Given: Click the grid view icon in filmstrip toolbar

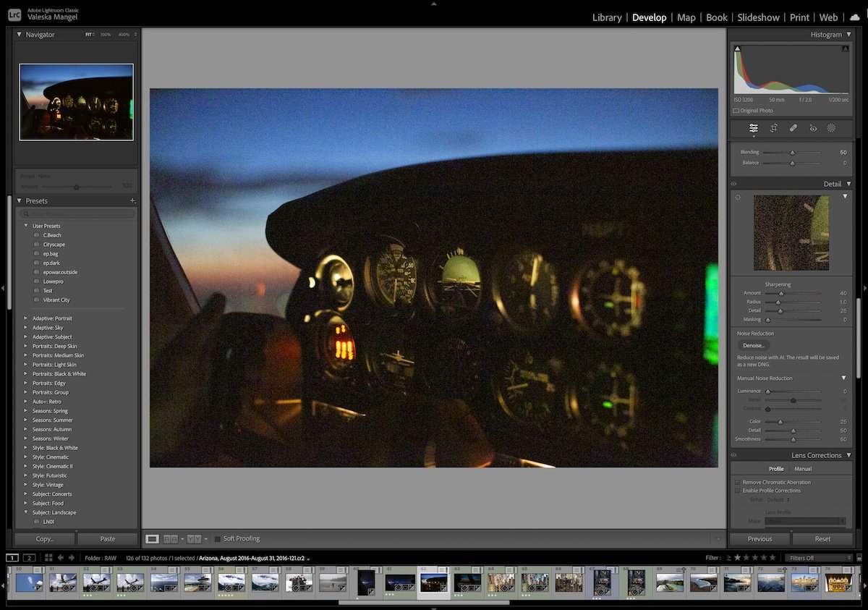Looking at the screenshot, I should (x=48, y=558).
